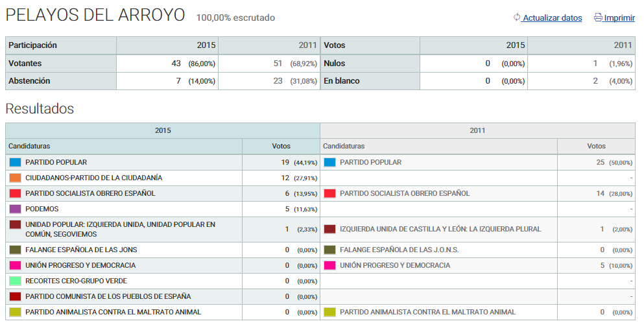Click UNIDAD POPULAR: IZQUIERDA UNIDA name
Image resolution: width=644 pixels, height=330 pixels.
pos(121,230)
